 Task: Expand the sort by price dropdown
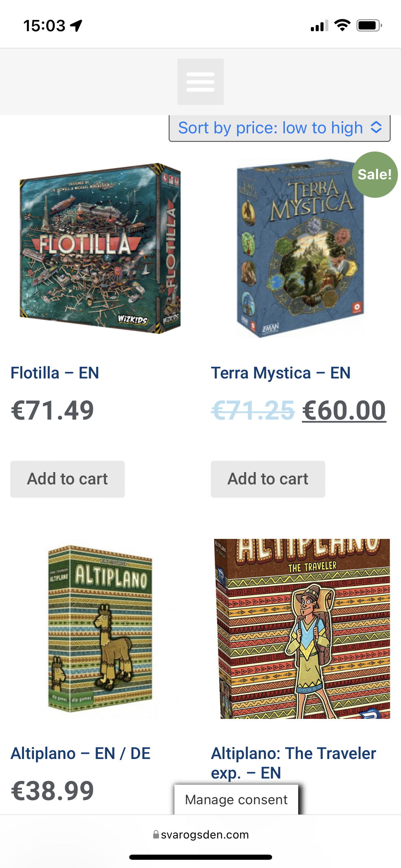280,128
